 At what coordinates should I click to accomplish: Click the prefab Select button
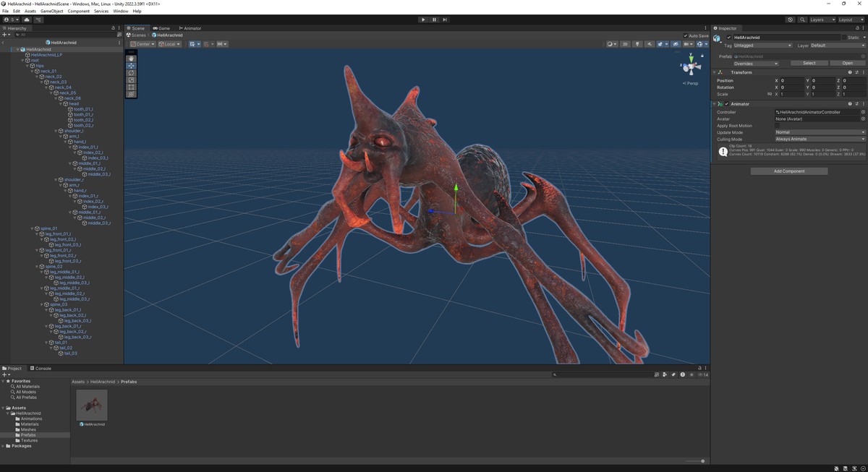coord(809,63)
